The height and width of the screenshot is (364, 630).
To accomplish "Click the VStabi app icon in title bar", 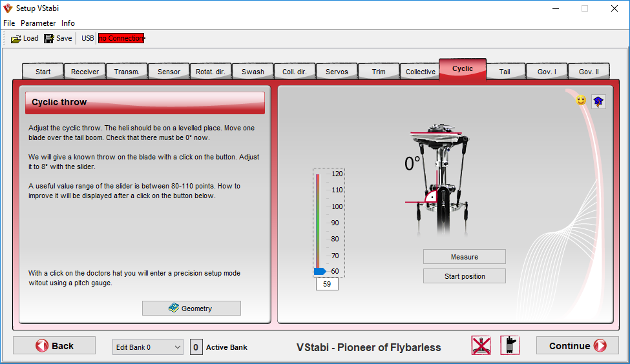I will (x=8, y=8).
